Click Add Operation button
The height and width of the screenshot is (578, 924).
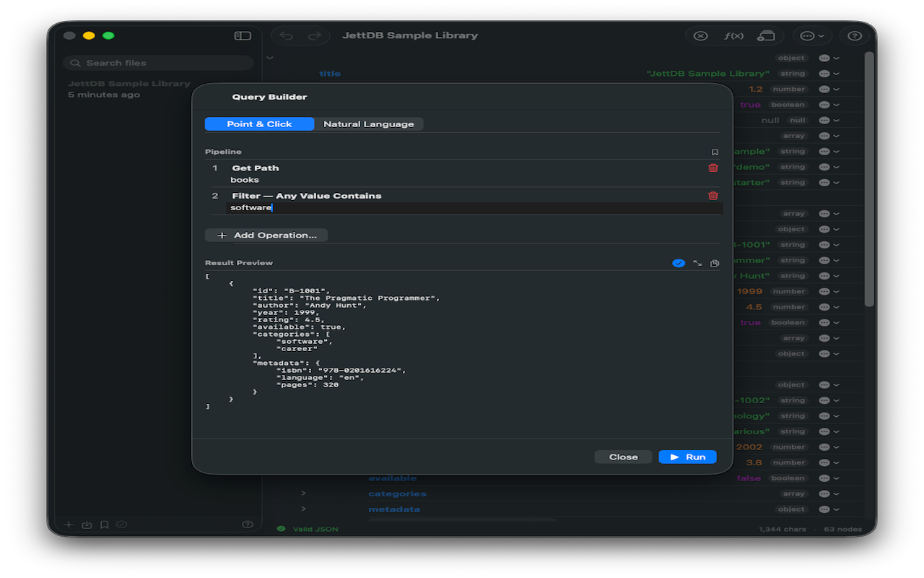(x=266, y=235)
